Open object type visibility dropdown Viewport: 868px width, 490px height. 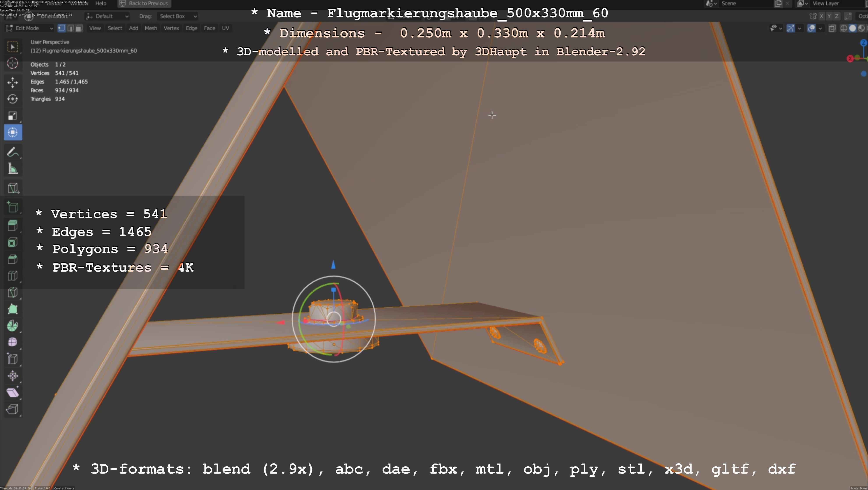776,28
